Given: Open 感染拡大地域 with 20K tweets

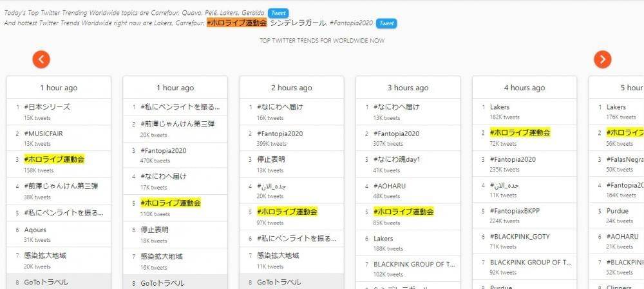Looking at the screenshot, I should click(45, 255).
